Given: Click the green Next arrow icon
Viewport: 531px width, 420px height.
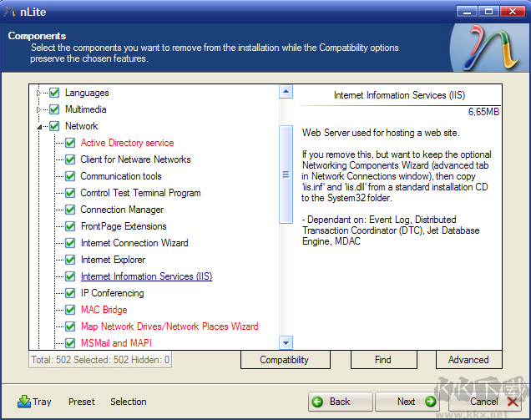Looking at the screenshot, I should tap(431, 402).
